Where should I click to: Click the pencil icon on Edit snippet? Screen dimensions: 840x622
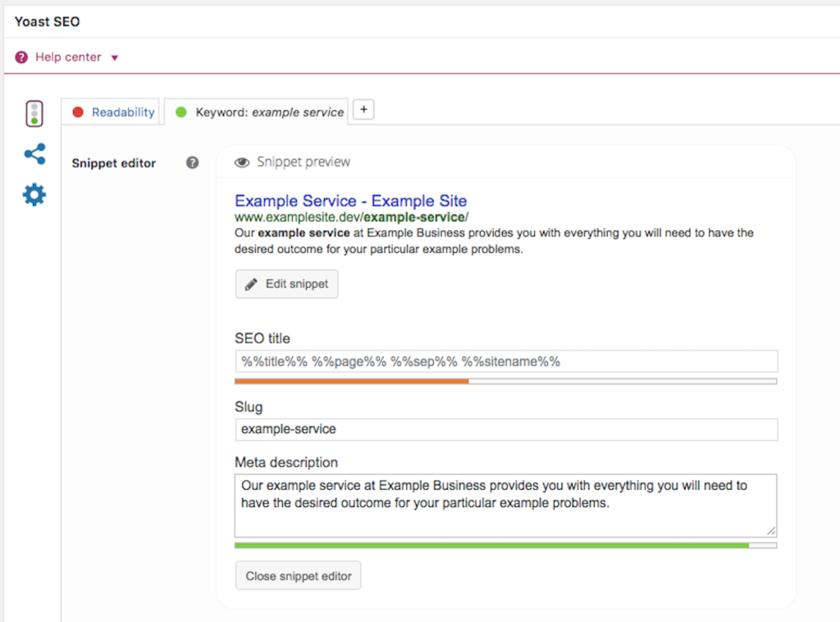pyautogui.click(x=252, y=284)
